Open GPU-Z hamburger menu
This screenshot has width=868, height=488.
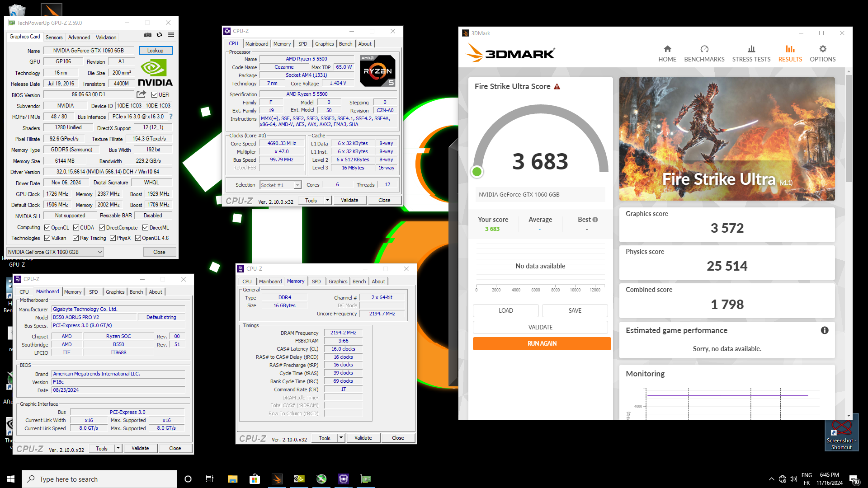(x=171, y=35)
